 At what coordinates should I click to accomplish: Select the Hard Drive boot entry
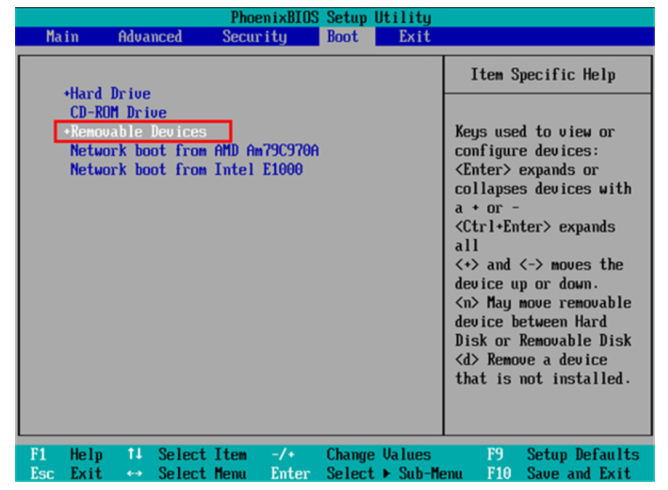click(110, 94)
